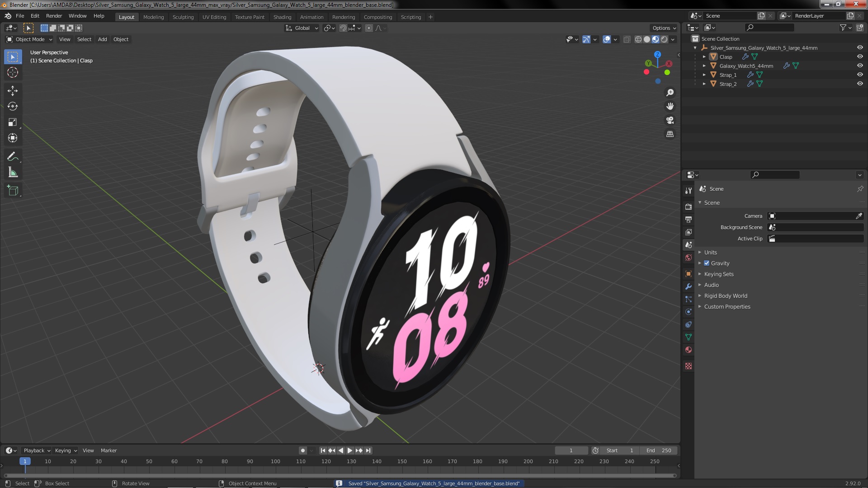Activate the Move tool
868x488 pixels.
tap(13, 91)
